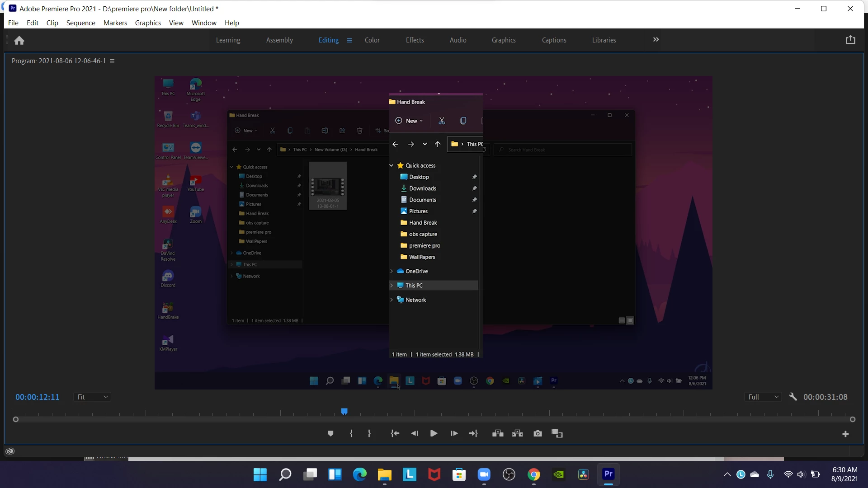Click the Mark In bracket icon
Screen dimensions: 868x488
(351, 434)
